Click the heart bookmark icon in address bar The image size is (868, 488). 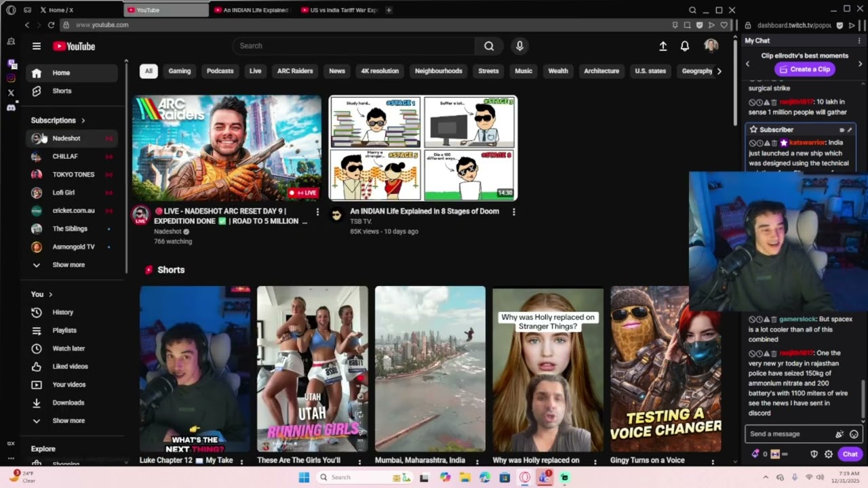point(724,25)
